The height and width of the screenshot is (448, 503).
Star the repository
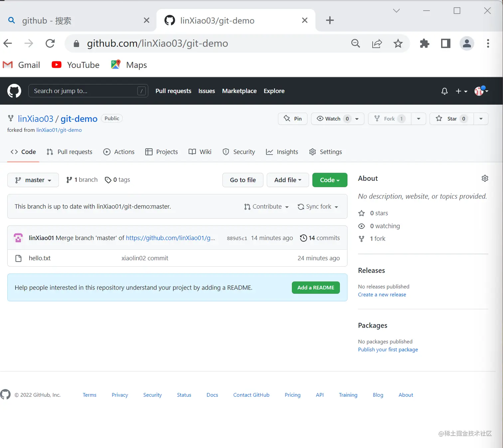click(451, 119)
